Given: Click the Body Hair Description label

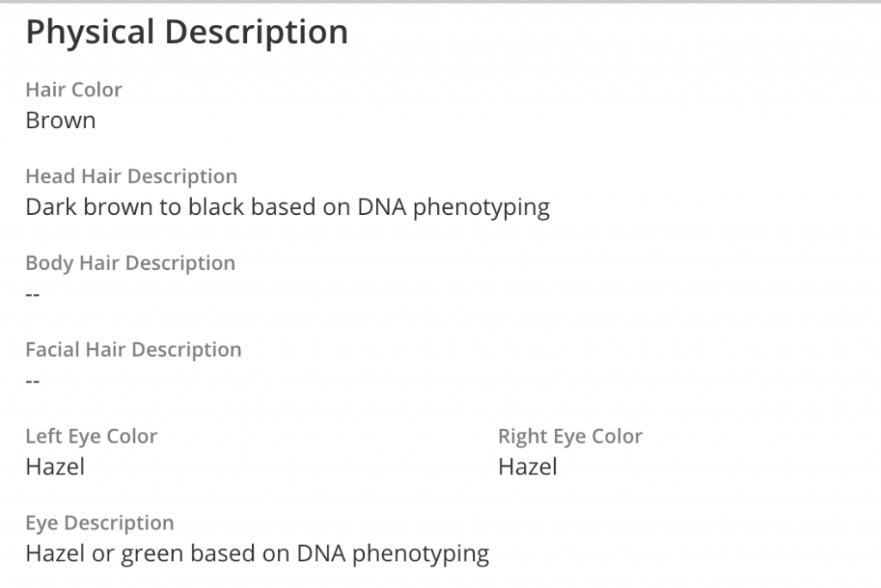Looking at the screenshot, I should pyautogui.click(x=130, y=264).
